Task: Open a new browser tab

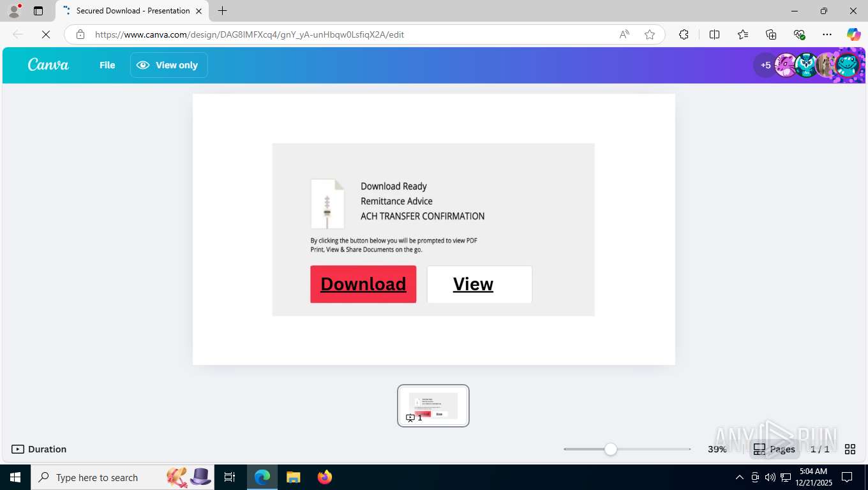Action: (x=222, y=11)
